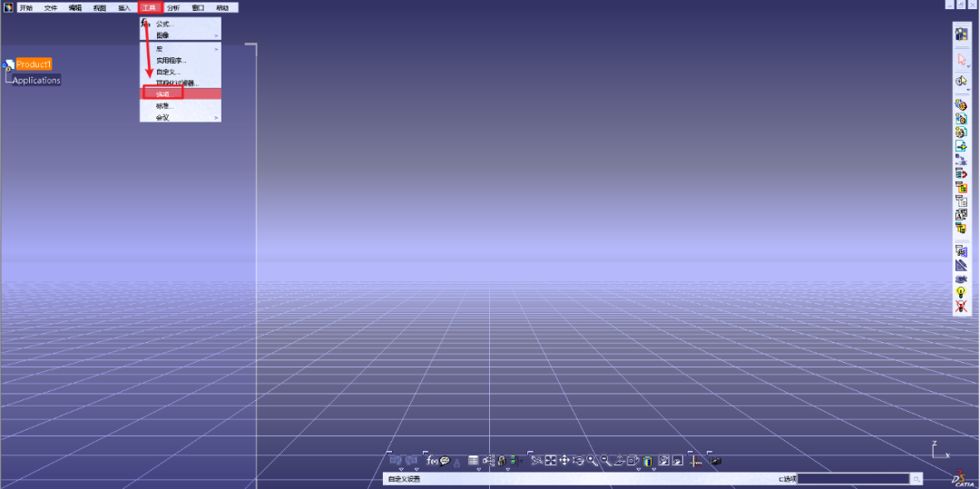Click the Zoom In magnifier
The width and height of the screenshot is (980, 489).
[x=592, y=460]
